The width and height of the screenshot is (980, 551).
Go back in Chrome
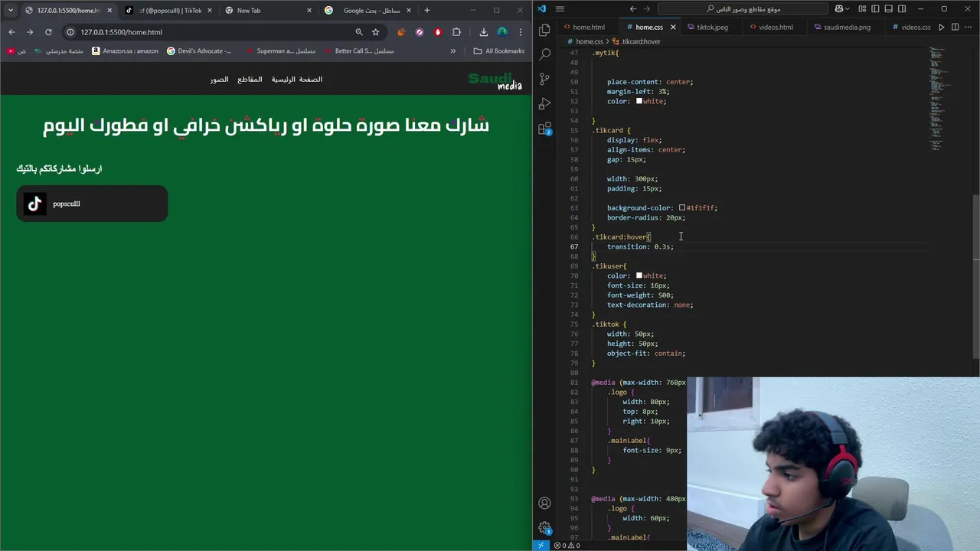(x=11, y=32)
